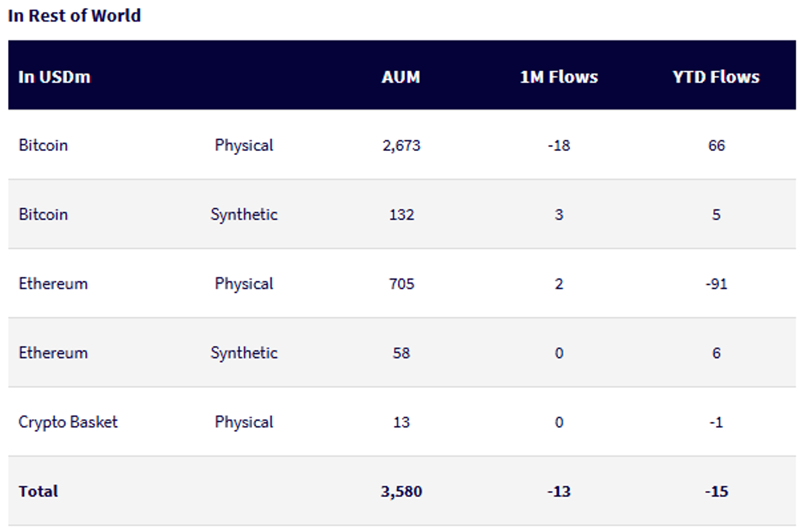Click the Total 1M Flows value -13
805x532 pixels.
559,492
